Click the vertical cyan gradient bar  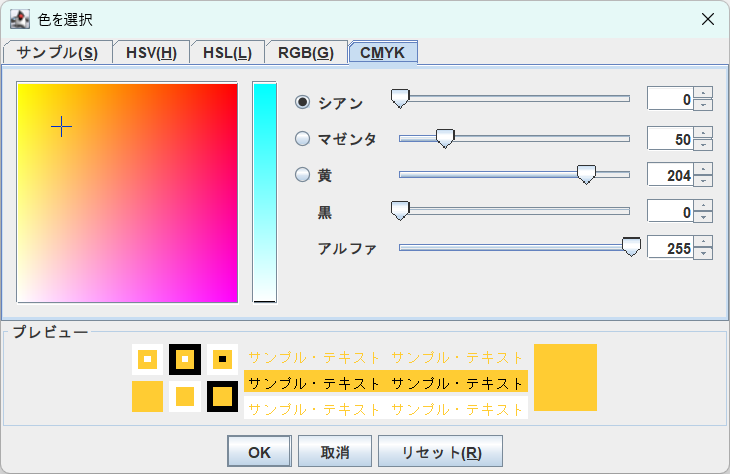click(x=264, y=192)
